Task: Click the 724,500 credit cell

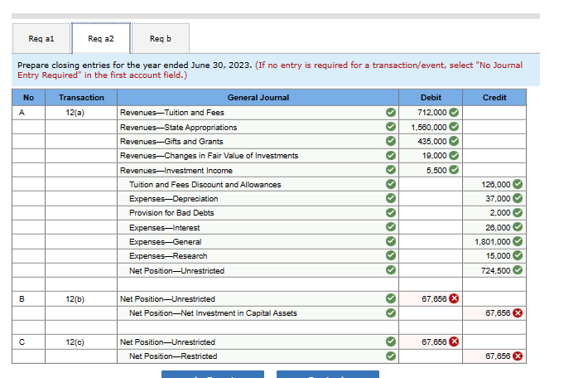Action: [494, 270]
